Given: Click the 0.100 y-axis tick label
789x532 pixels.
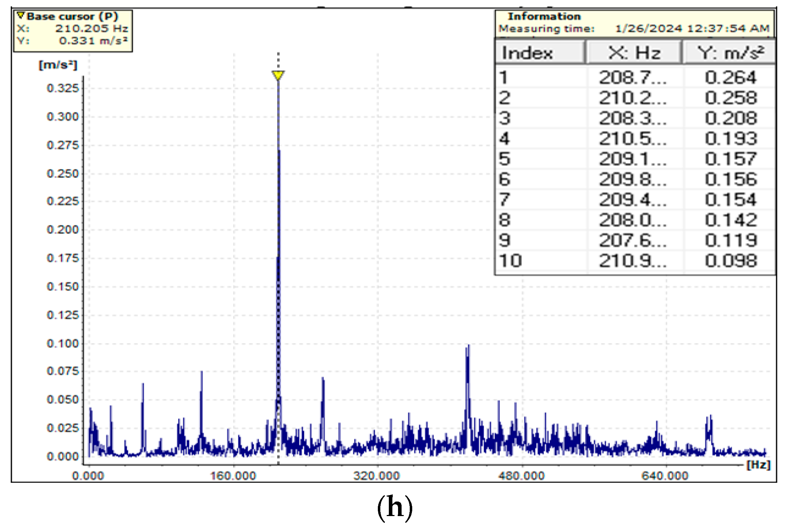Looking at the screenshot, I should (63, 344).
